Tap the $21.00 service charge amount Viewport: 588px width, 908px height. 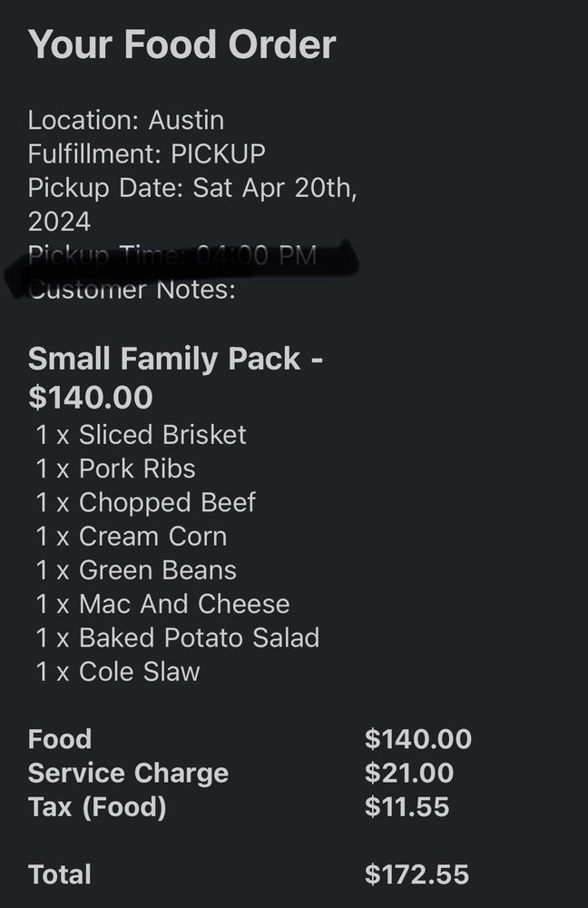click(x=408, y=774)
